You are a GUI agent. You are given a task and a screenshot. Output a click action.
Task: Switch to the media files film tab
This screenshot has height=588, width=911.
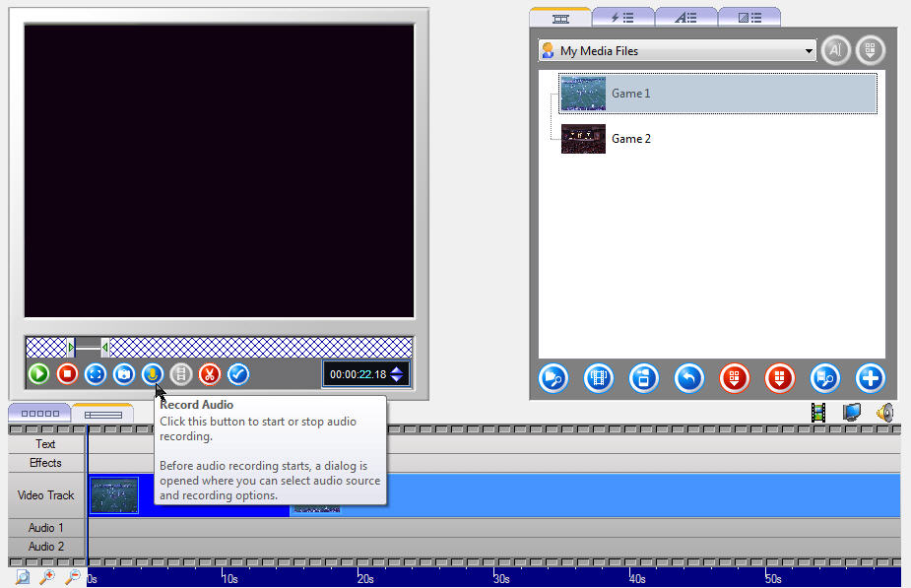560,18
